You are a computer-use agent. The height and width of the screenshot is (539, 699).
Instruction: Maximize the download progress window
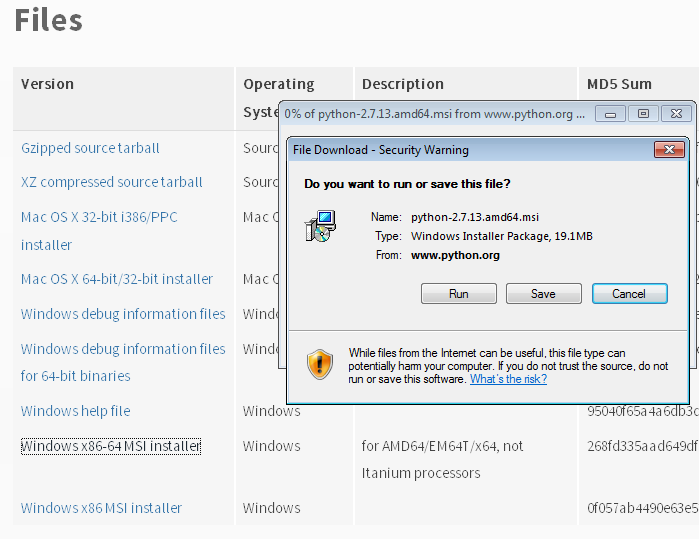pyautogui.click(x=643, y=114)
